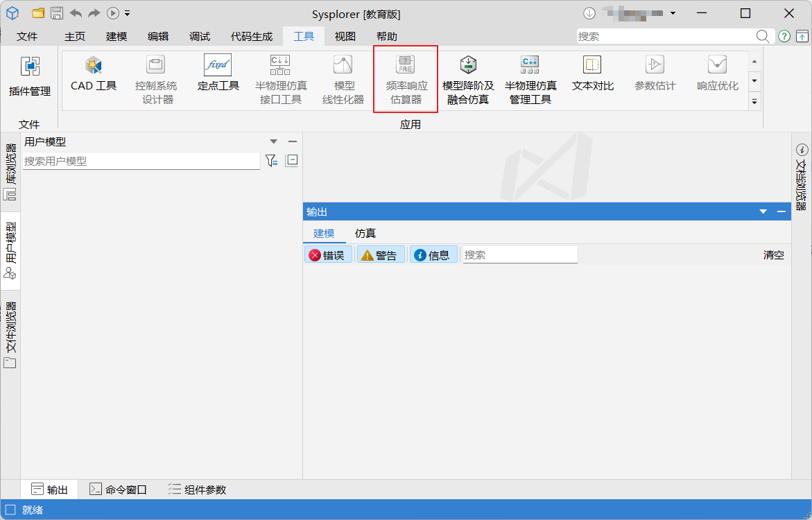Image resolution: width=812 pixels, height=520 pixels.
Task: Open the 频率响应估算器 tool
Action: (x=406, y=80)
